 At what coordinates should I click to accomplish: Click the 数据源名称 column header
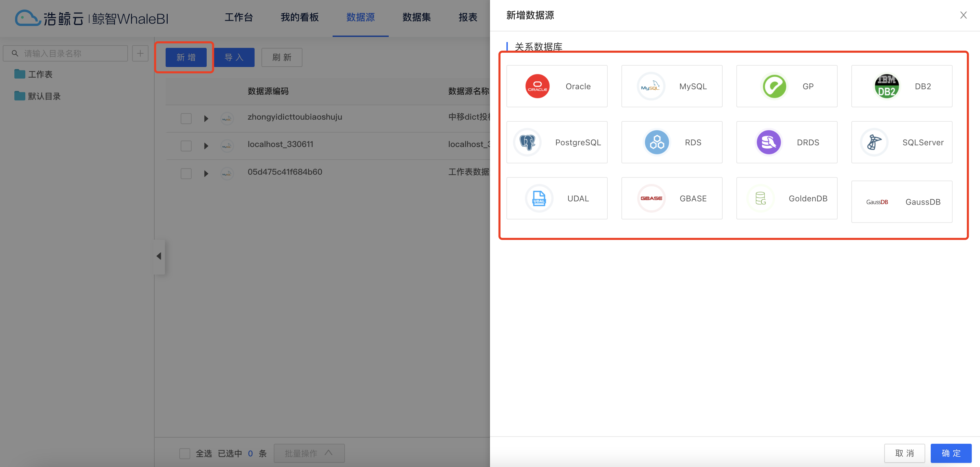(x=469, y=91)
